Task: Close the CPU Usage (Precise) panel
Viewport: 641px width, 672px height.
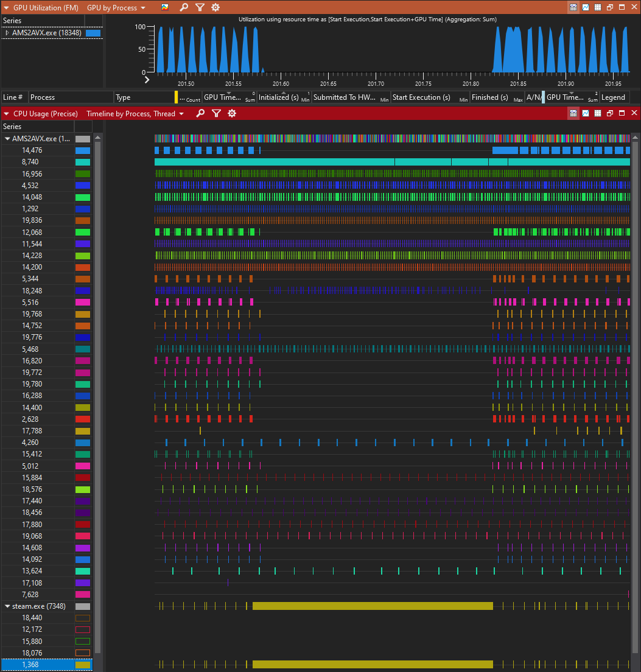Action: (x=634, y=113)
